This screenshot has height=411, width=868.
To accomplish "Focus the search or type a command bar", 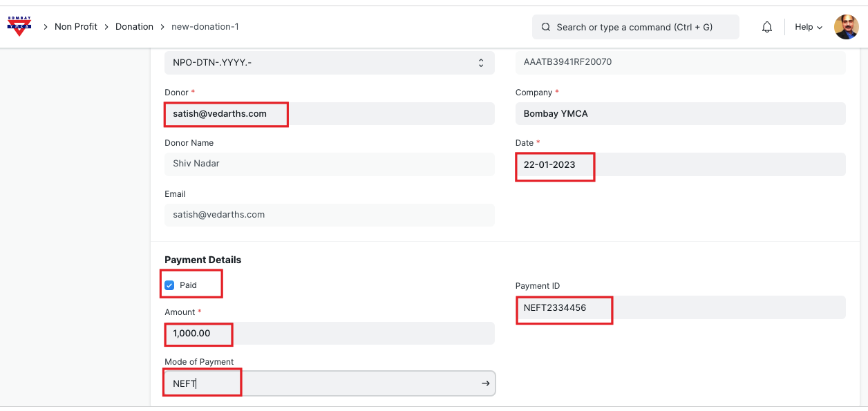I will (635, 27).
